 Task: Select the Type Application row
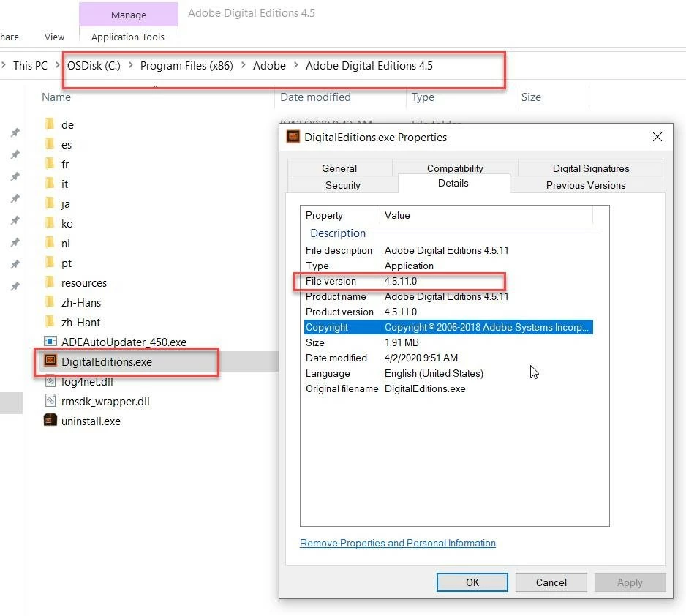click(x=448, y=266)
